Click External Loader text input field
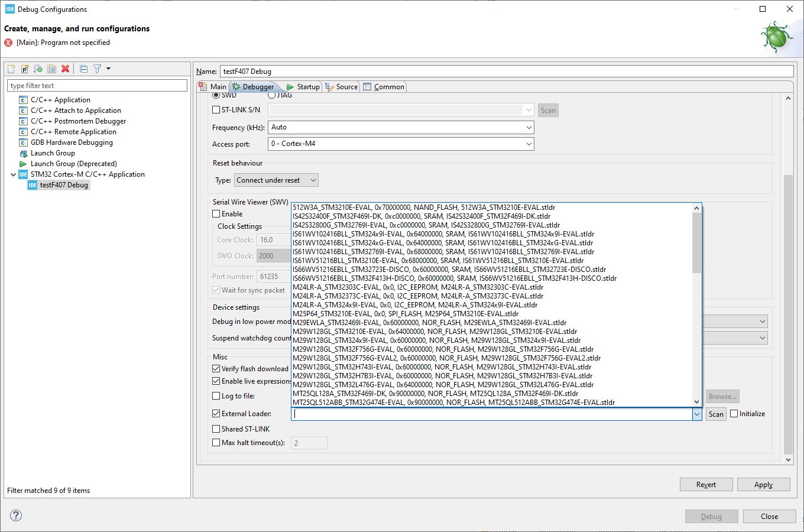804x532 pixels. tap(492, 414)
